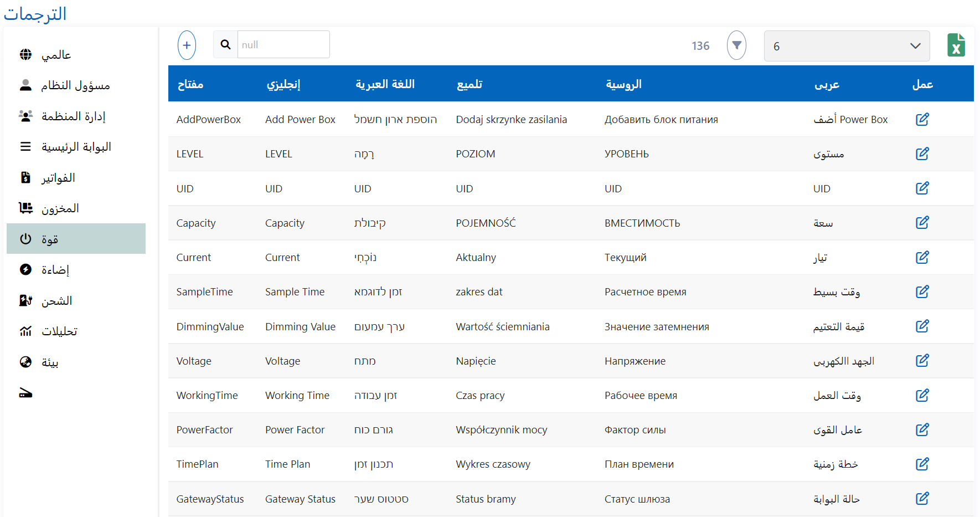Image resolution: width=980 pixels, height=517 pixels.
Task: Edit the GatewayStatus row translation
Action: point(922,498)
